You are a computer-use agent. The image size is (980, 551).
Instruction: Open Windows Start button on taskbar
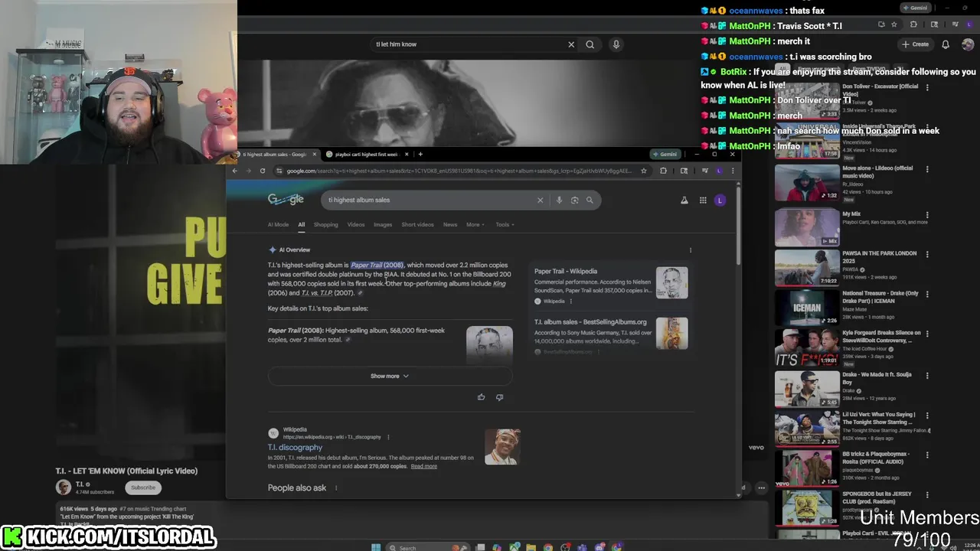point(376,547)
